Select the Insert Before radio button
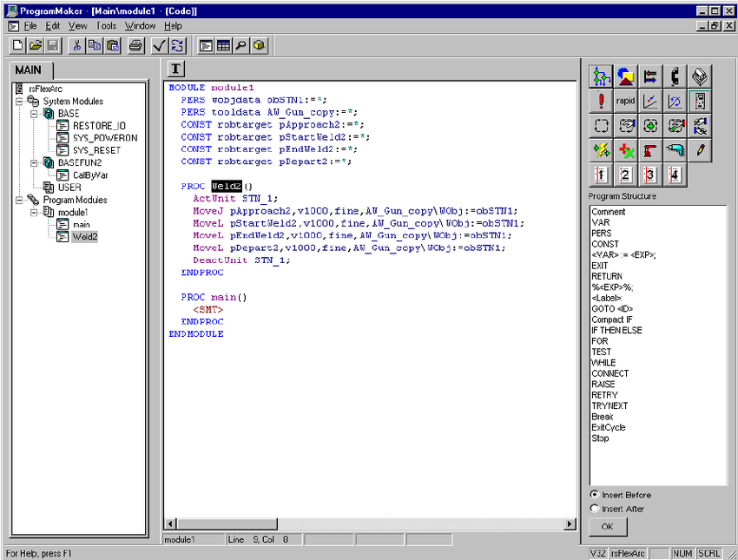 (595, 494)
